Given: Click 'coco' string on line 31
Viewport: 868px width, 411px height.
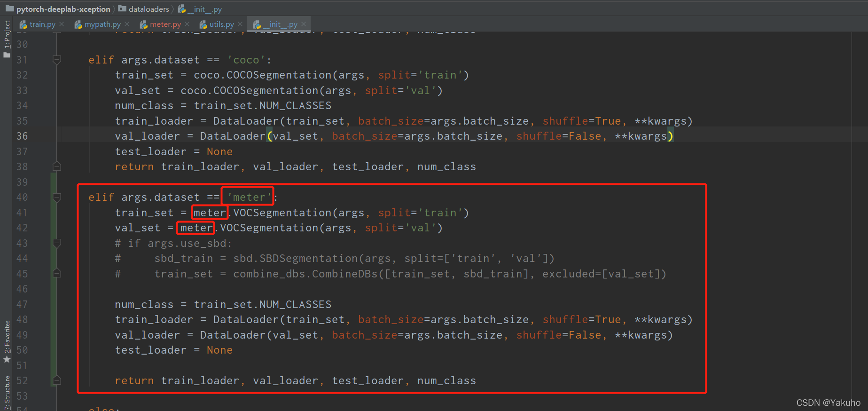Looking at the screenshot, I should (x=246, y=60).
